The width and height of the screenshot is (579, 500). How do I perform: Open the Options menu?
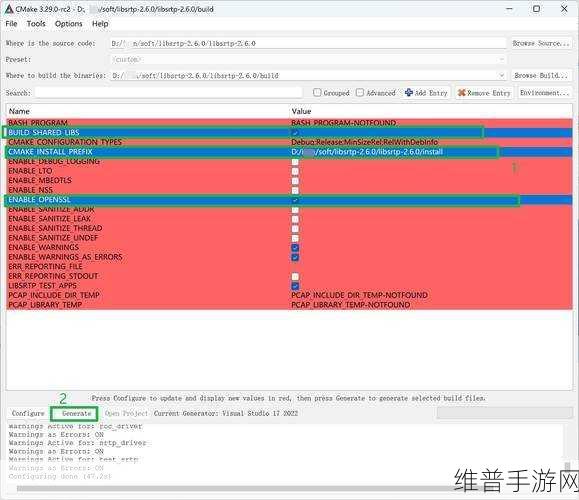click(69, 24)
